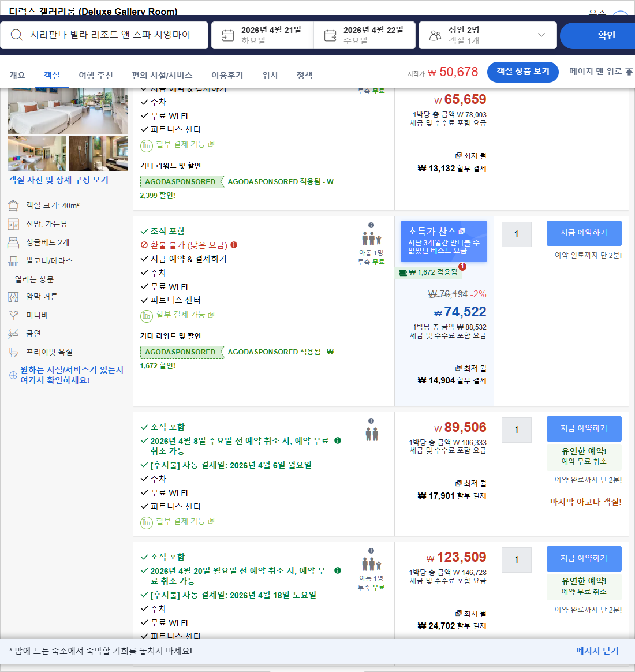This screenshot has height=672, width=635.
Task: Click the search magnifier icon
Action: tap(16, 35)
